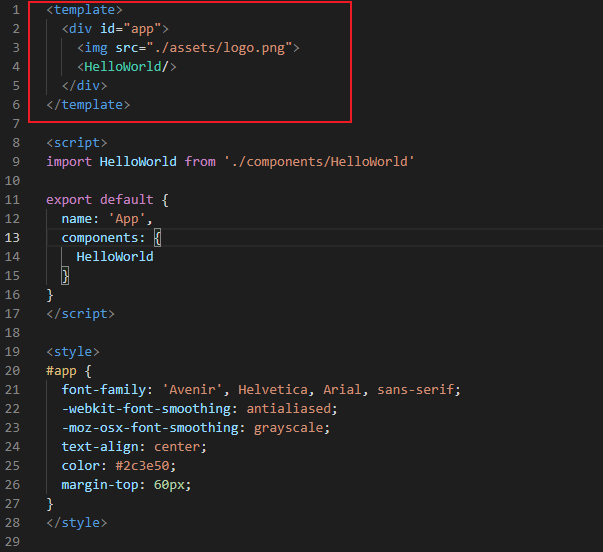603x552 pixels.
Task: Click the center value on line 24
Action: pos(177,447)
